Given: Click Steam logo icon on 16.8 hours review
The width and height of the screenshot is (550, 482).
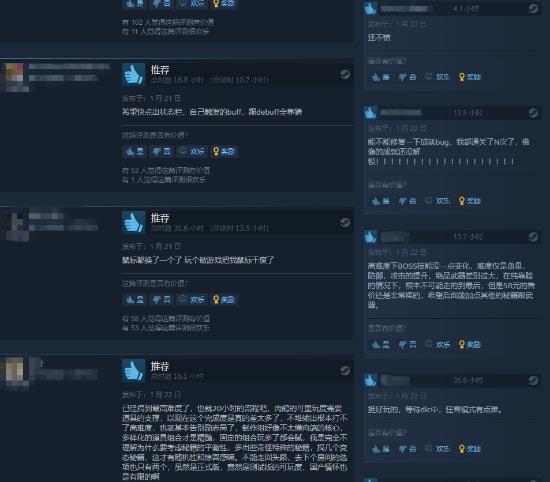Looking at the screenshot, I should click(x=345, y=74).
